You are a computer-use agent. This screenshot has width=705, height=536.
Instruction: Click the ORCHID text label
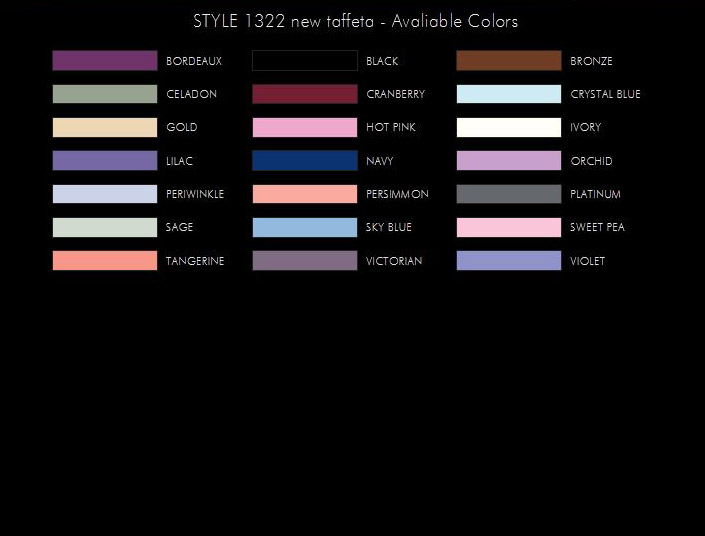pos(591,161)
